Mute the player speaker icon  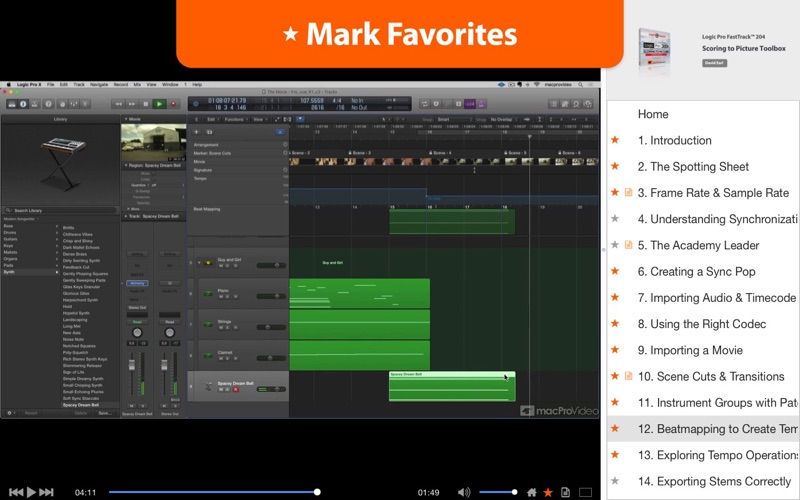463,492
